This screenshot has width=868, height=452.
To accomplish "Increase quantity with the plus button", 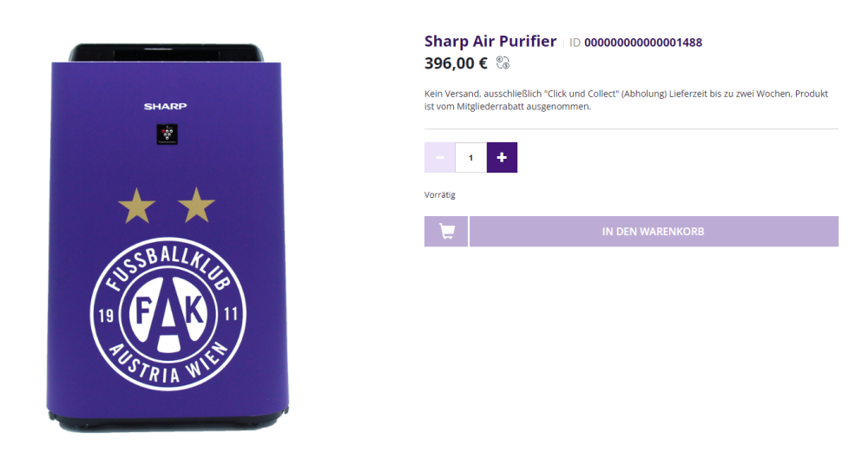I will coord(502,158).
